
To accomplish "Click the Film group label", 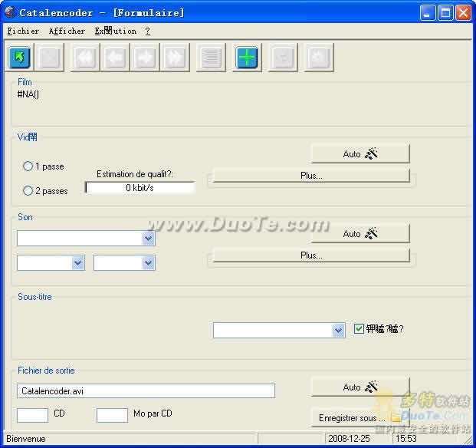I will [25, 82].
